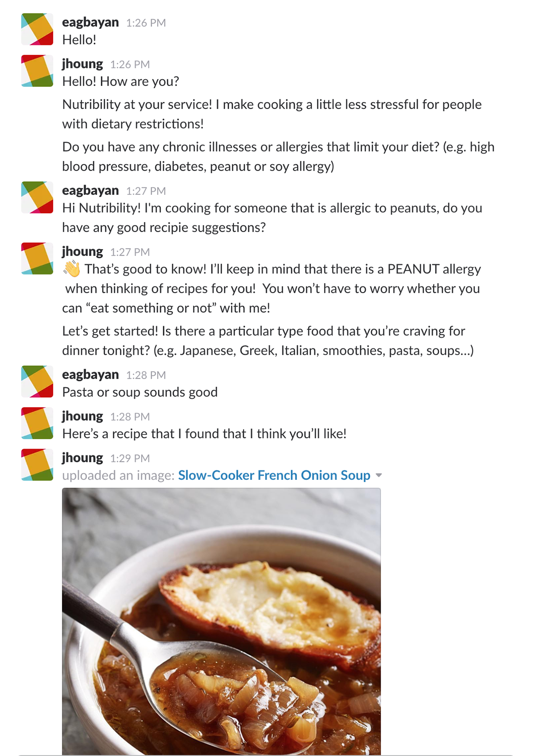This screenshot has height=756, width=535.
Task: Click the 1:29 PM timestamp on the image upload
Action: [130, 458]
